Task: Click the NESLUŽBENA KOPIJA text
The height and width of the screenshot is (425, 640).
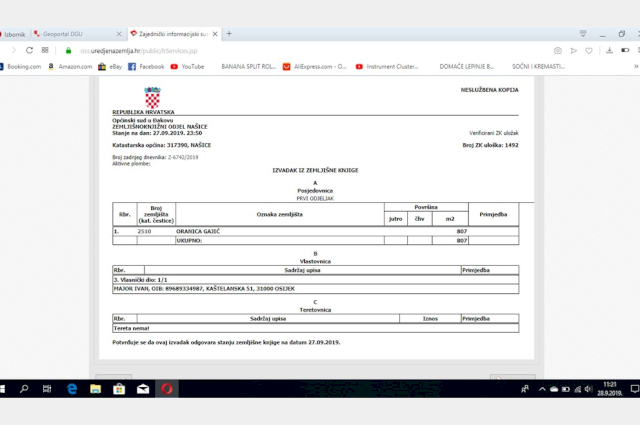Action: 489,90
